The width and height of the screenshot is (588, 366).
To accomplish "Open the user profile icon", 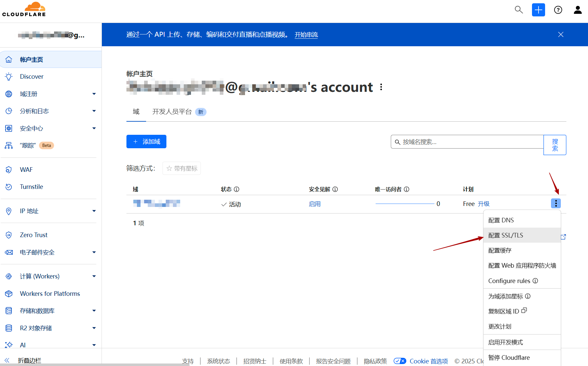I will click(x=578, y=10).
